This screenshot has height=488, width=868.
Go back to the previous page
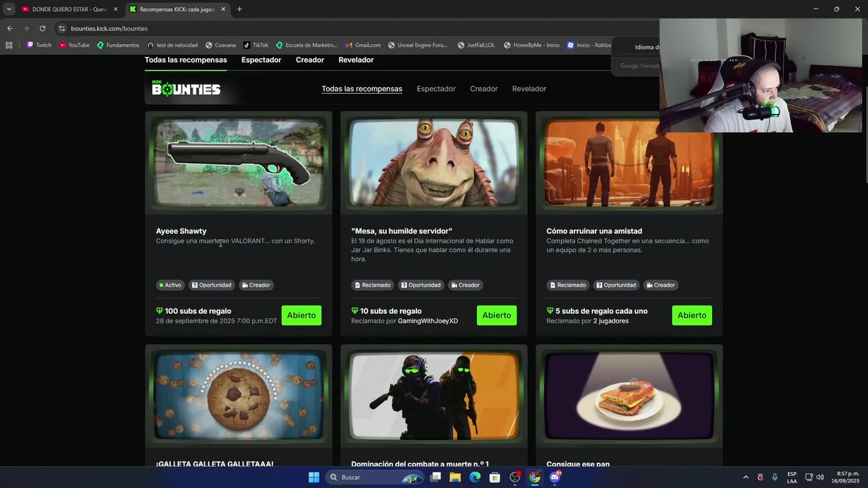click(9, 28)
